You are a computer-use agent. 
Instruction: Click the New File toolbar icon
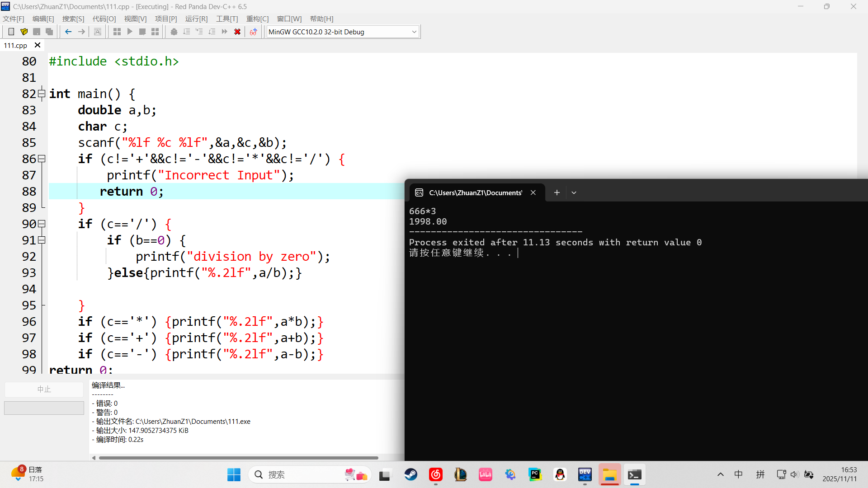point(11,32)
